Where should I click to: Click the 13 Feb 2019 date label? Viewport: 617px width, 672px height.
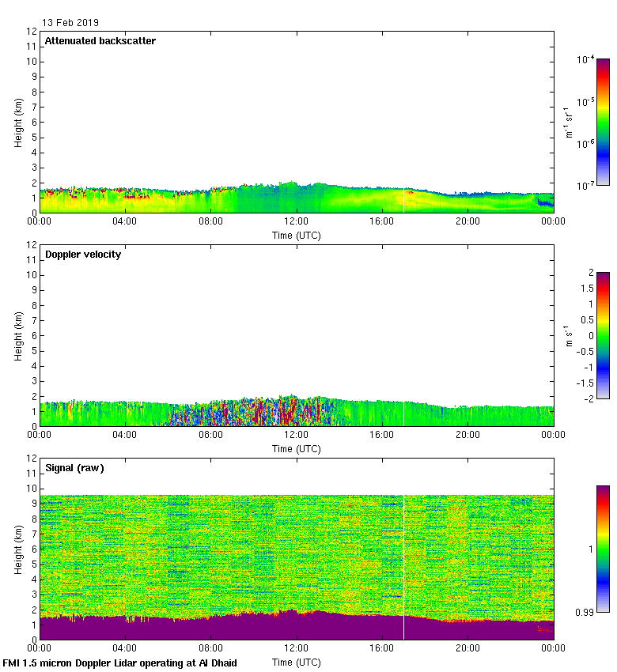70,23
